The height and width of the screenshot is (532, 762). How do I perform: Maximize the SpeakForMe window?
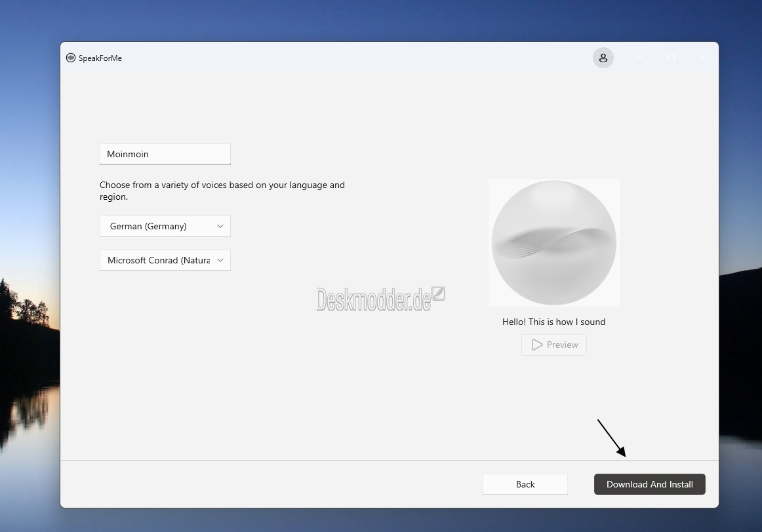pos(671,57)
